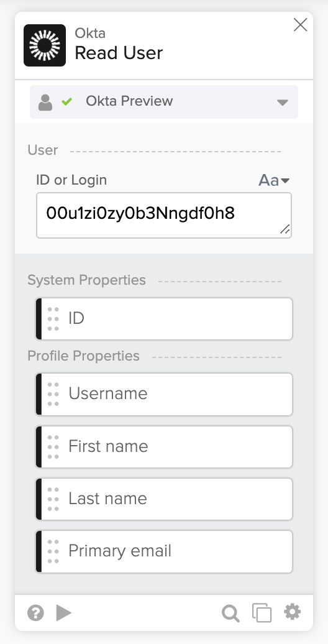The height and width of the screenshot is (644, 328).
Task: Select the Primary email output field
Action: [164, 551]
